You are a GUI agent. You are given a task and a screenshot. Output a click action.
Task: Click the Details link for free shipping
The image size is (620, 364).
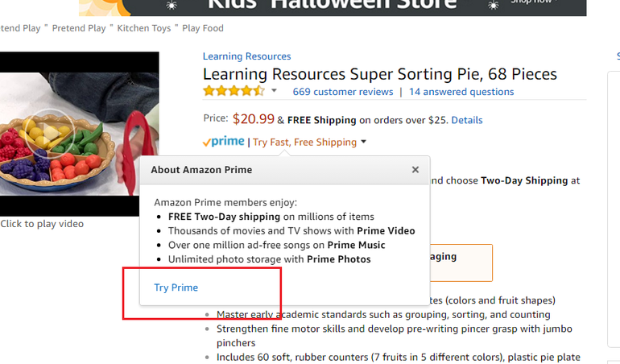point(466,120)
